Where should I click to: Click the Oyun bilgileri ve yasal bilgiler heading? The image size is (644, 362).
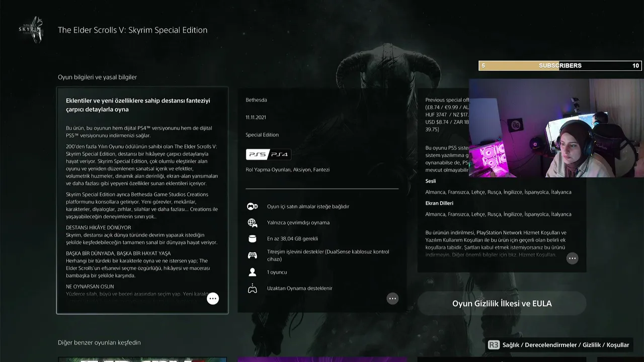(x=97, y=77)
